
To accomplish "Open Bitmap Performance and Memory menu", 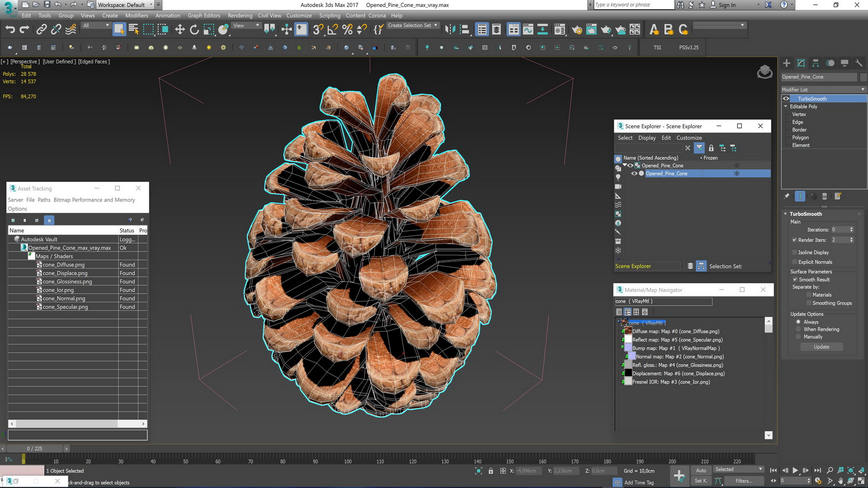I will (x=94, y=200).
